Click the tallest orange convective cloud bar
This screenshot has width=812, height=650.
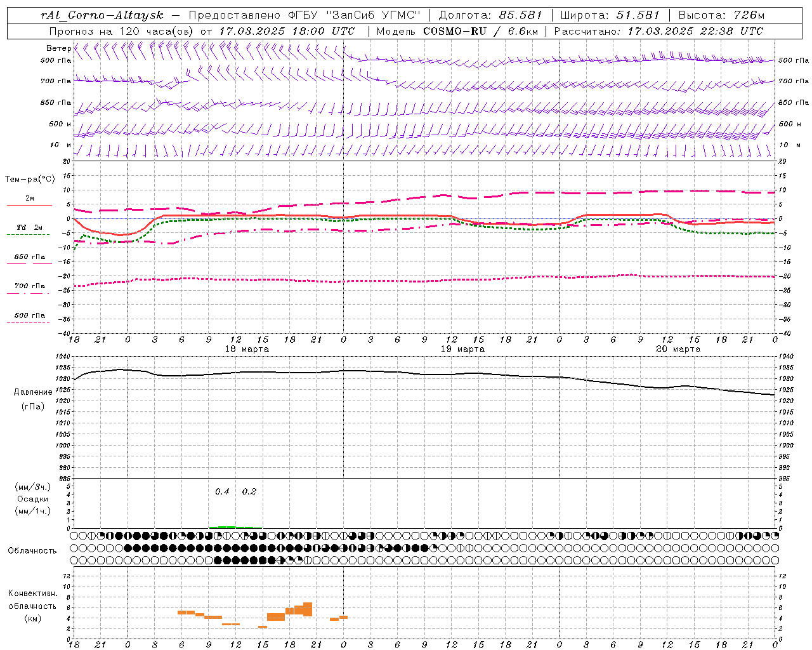click(308, 609)
